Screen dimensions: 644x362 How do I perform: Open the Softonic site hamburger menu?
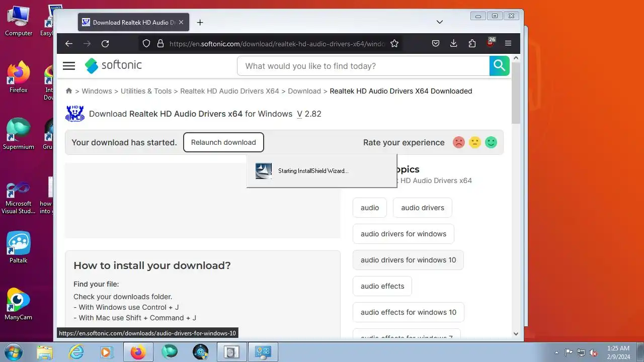[x=69, y=66]
